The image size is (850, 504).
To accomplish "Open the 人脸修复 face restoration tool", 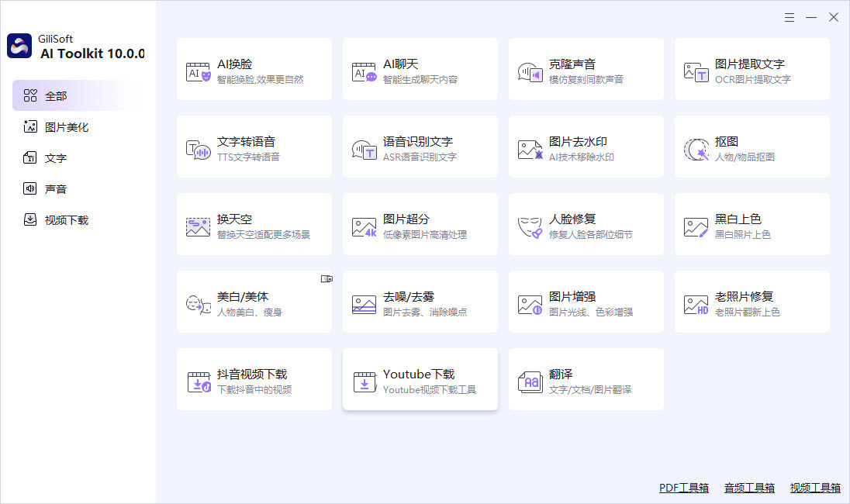I will pos(586,224).
